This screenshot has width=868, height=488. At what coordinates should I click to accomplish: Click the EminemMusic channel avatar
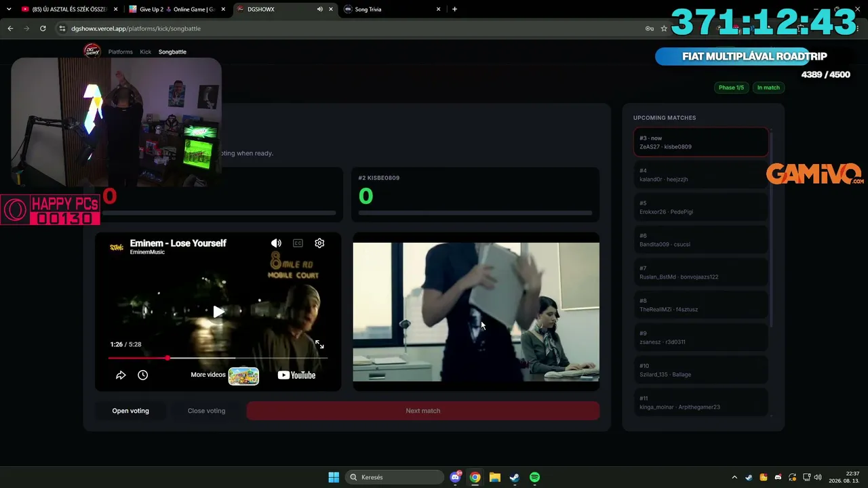click(117, 247)
